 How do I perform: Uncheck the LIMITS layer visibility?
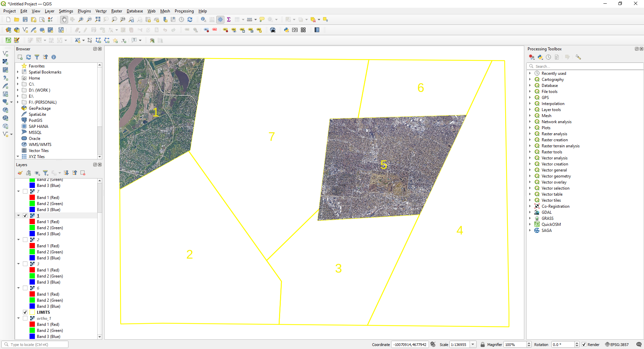point(25,312)
